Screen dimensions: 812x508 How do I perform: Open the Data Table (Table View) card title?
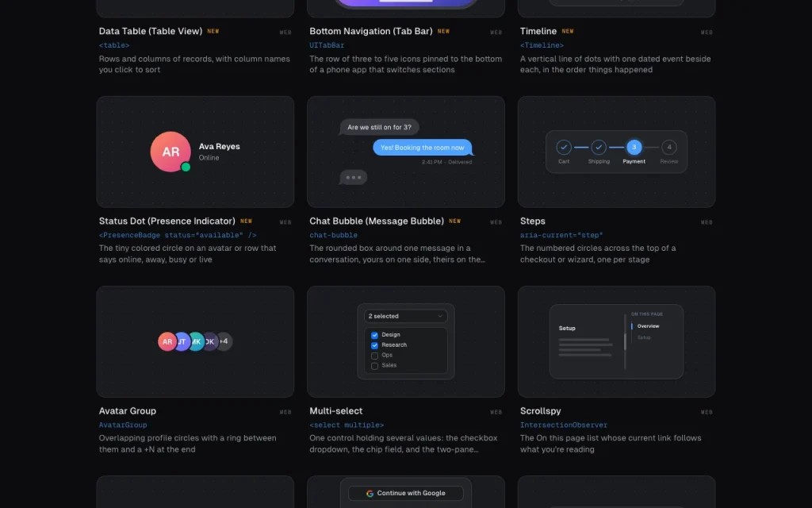tap(151, 31)
